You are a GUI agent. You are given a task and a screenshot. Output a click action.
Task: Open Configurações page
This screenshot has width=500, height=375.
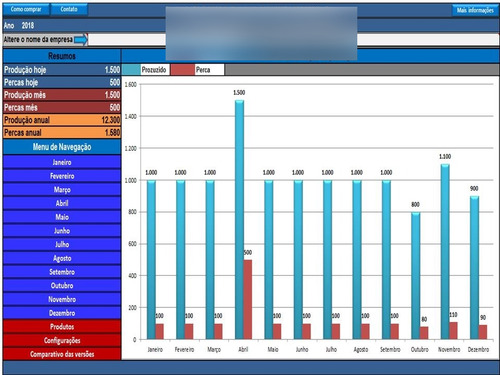click(62, 340)
